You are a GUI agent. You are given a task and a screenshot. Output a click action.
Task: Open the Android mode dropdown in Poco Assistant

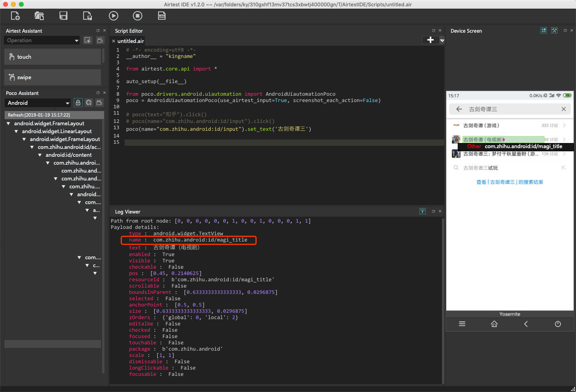[x=38, y=103]
